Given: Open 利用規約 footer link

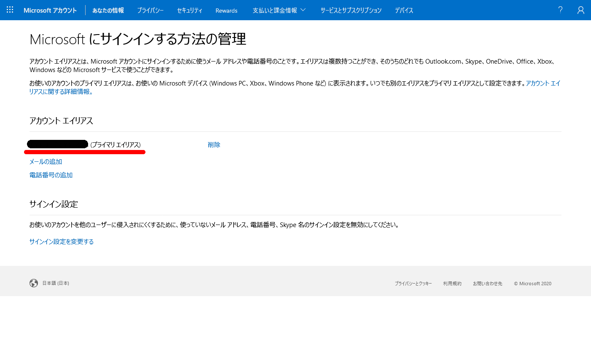Looking at the screenshot, I should click(452, 284).
